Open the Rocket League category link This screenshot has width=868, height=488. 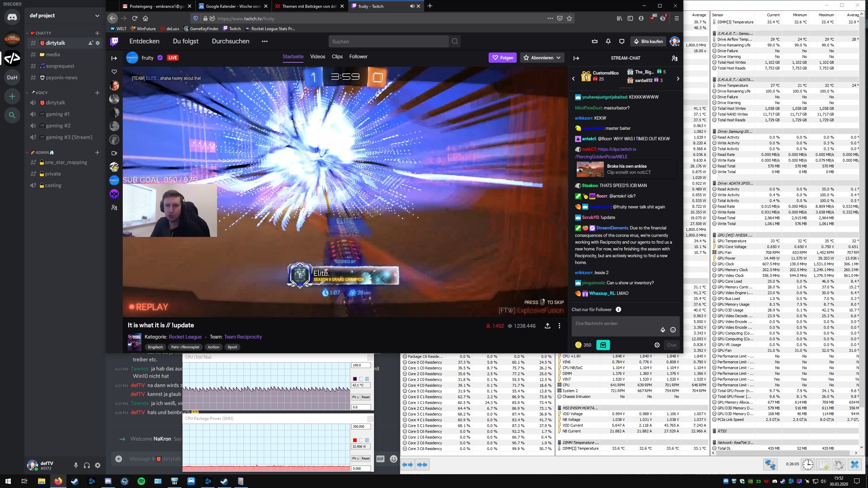pyautogui.click(x=185, y=337)
